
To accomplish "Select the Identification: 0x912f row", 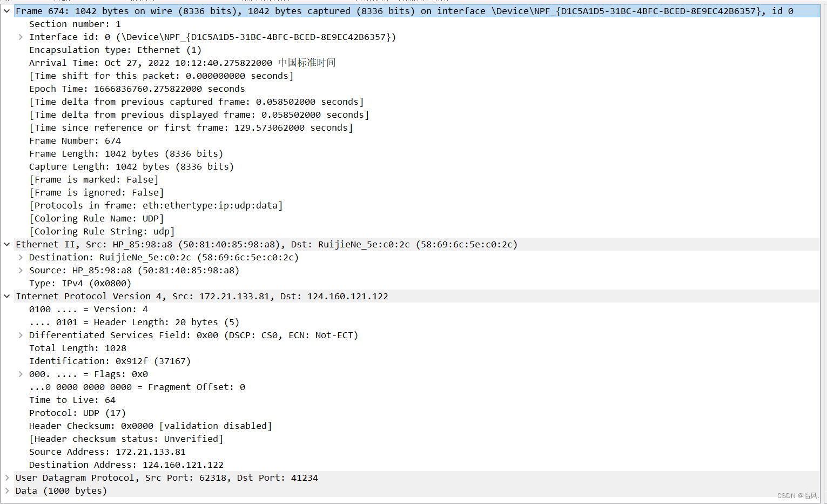I will 110,361.
